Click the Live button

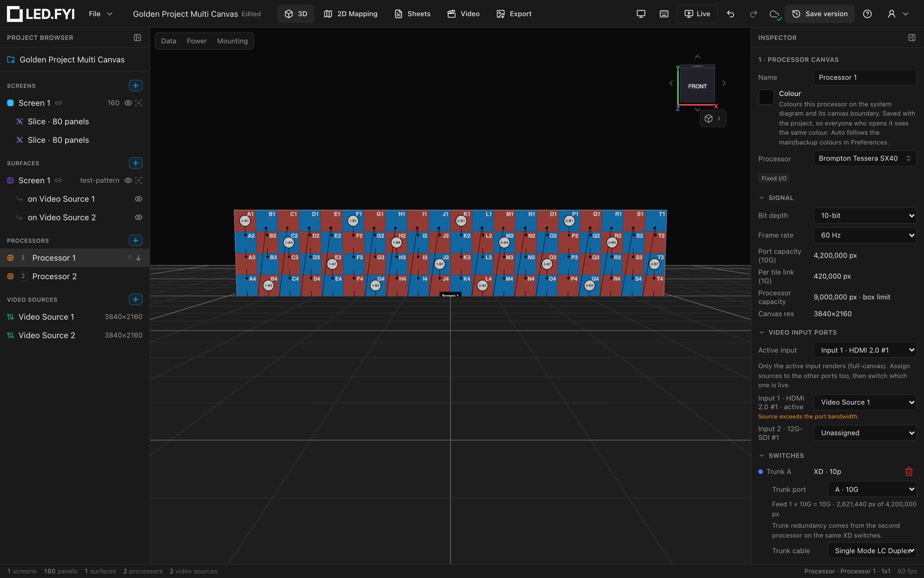(x=697, y=14)
